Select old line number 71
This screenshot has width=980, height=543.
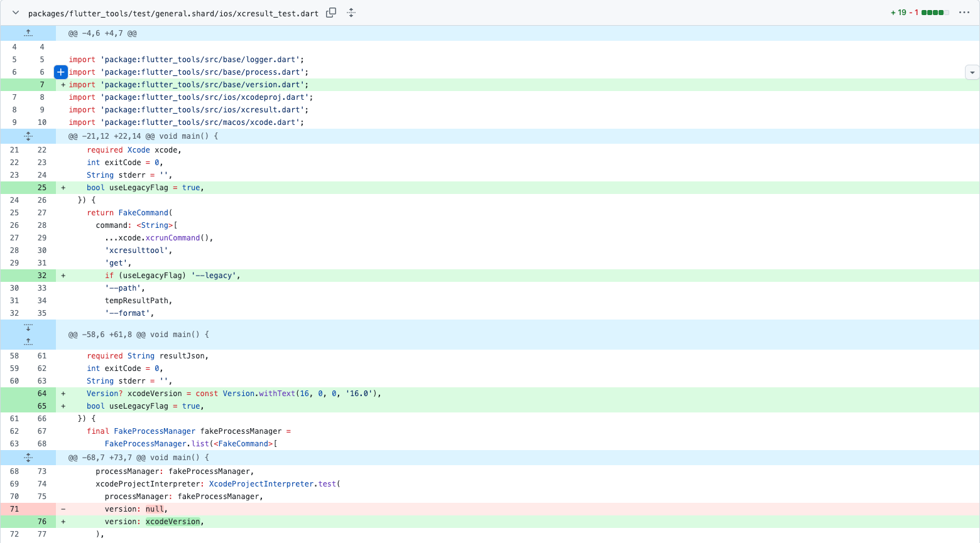coord(14,509)
